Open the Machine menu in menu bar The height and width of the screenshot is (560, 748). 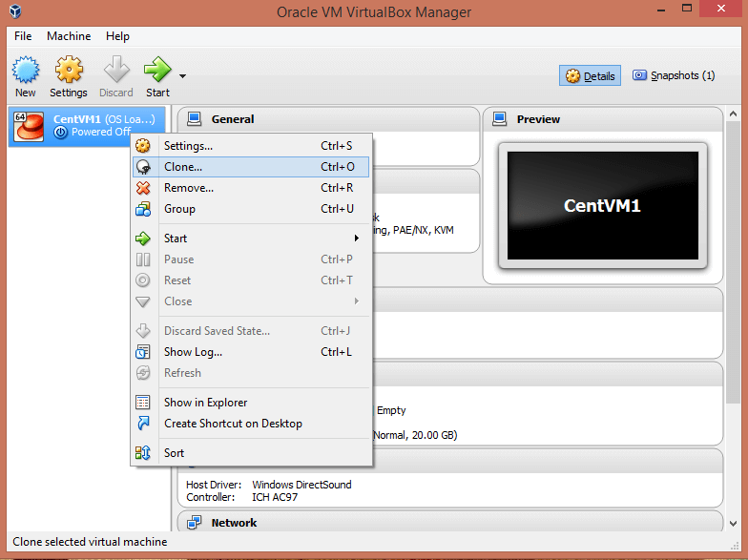69,36
